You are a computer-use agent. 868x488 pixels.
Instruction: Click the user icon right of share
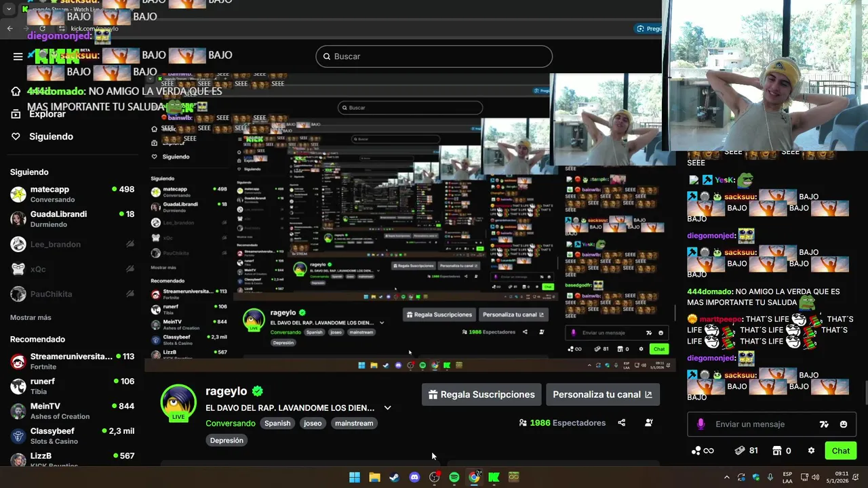click(x=649, y=423)
